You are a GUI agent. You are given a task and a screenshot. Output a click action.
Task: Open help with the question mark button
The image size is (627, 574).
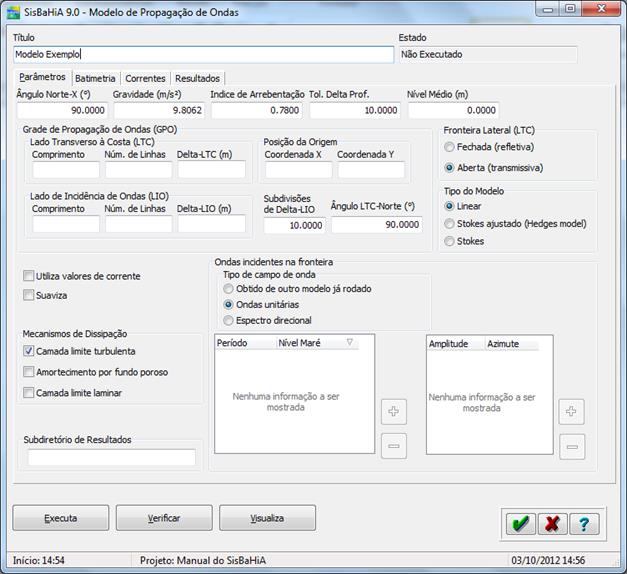[x=584, y=524]
